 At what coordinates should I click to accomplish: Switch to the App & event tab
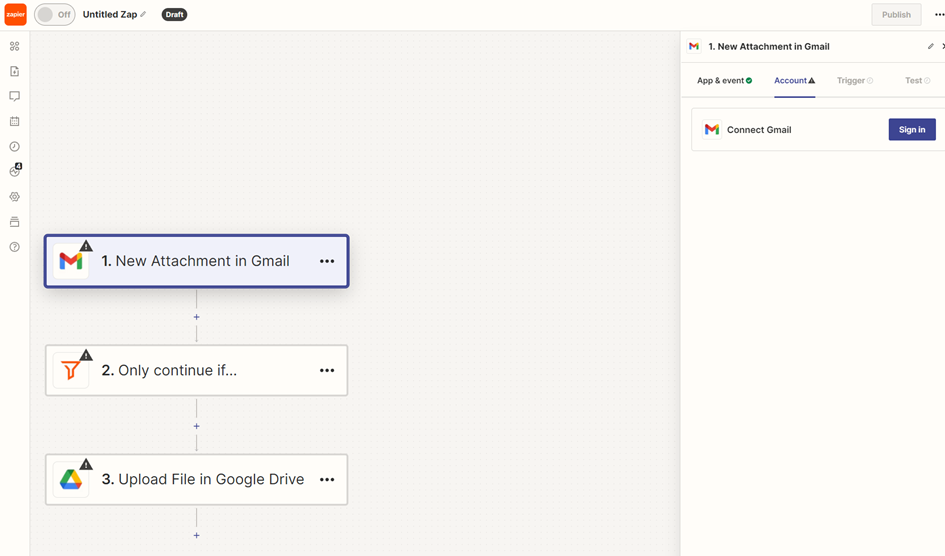coord(724,80)
